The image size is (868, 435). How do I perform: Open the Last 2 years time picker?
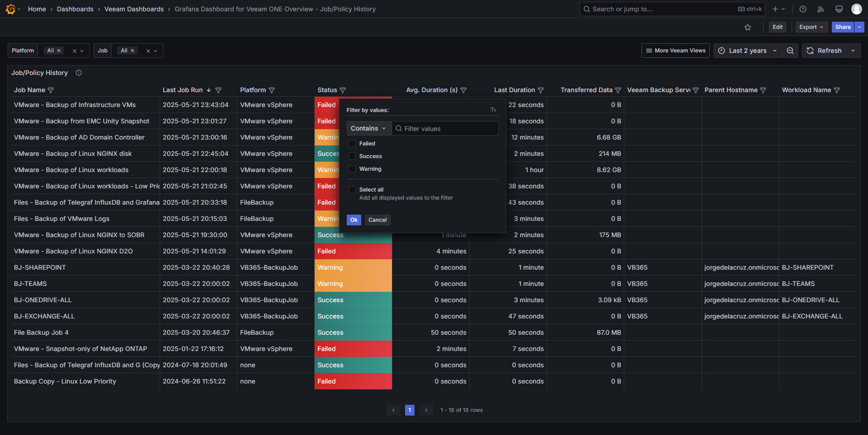pyautogui.click(x=748, y=51)
